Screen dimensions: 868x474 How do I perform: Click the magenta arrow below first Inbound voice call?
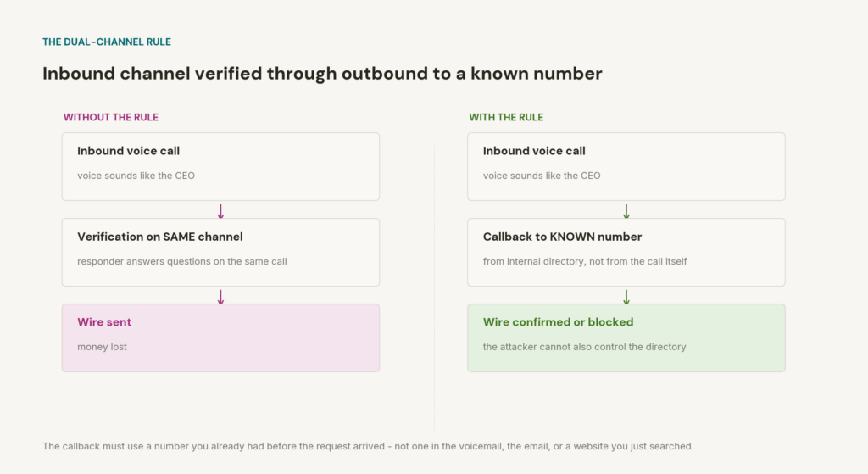click(x=220, y=211)
